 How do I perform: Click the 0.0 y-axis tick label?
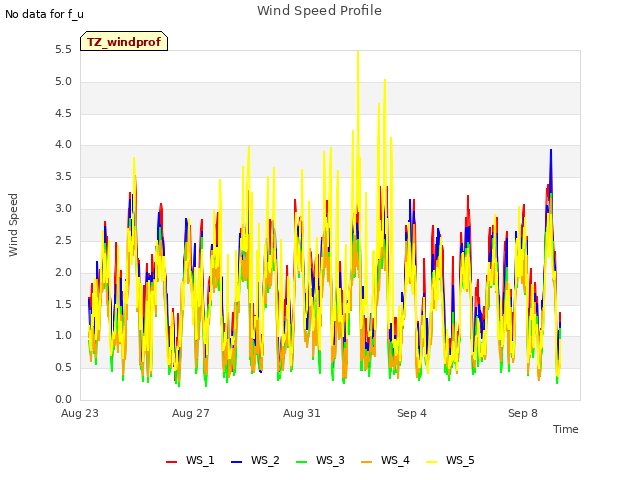coord(63,399)
